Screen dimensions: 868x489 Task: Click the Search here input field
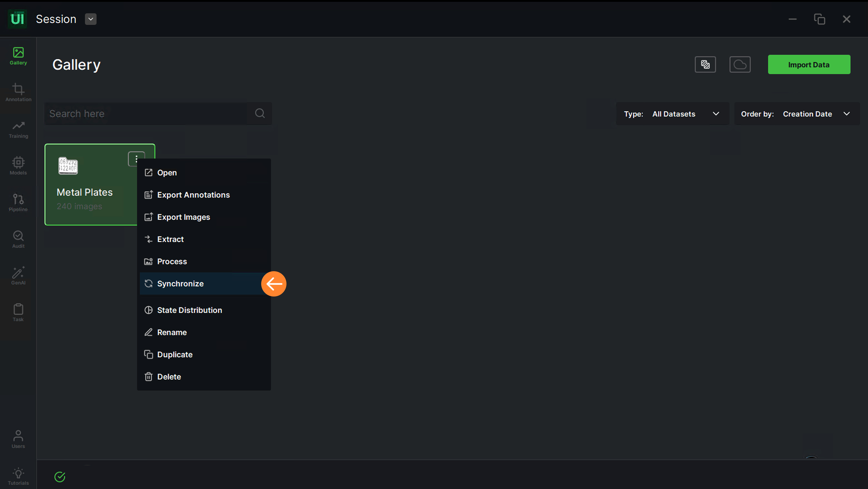click(147, 114)
